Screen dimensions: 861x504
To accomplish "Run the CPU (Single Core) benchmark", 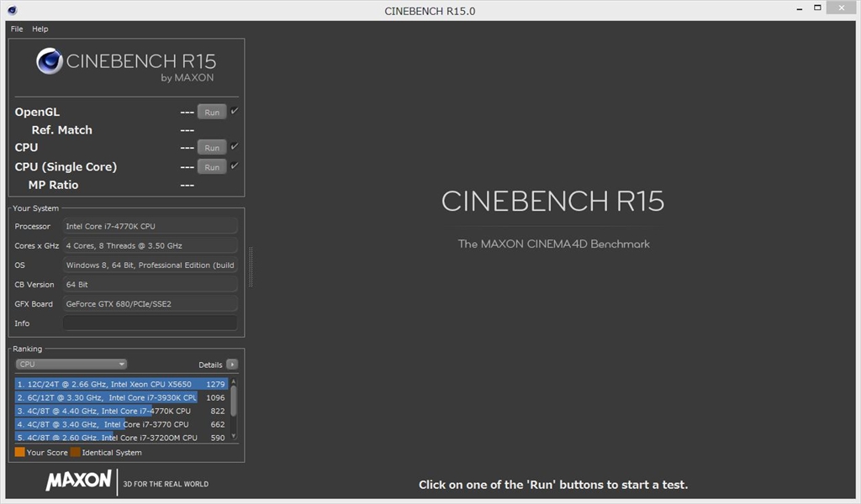I will [212, 166].
